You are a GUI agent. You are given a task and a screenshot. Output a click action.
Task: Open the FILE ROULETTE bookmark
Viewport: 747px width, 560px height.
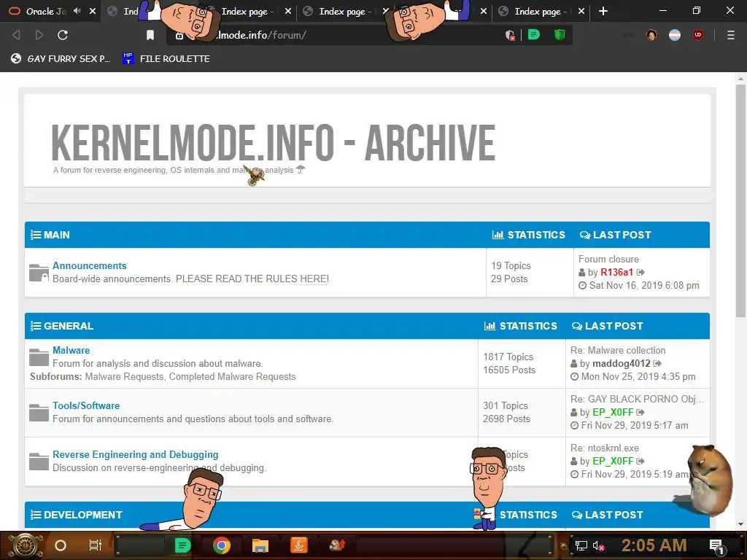point(166,58)
